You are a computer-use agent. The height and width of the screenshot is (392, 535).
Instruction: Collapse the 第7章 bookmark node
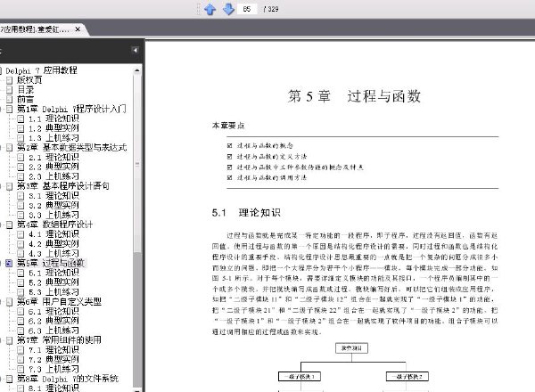click(x=1, y=340)
